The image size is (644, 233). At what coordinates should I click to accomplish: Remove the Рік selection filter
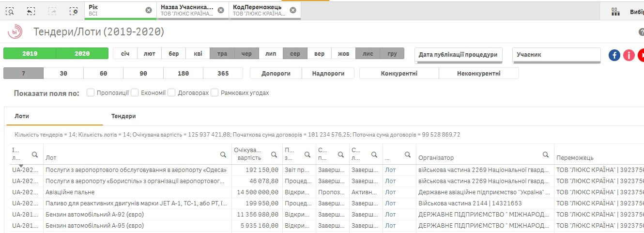(x=149, y=10)
